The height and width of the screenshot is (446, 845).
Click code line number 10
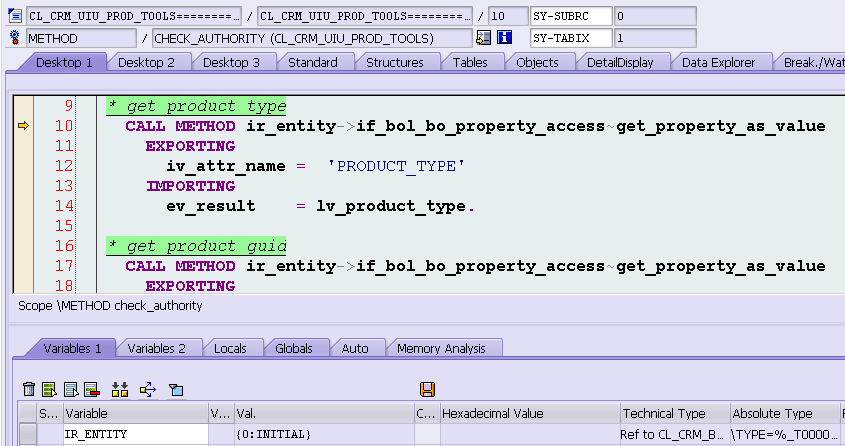click(x=64, y=126)
